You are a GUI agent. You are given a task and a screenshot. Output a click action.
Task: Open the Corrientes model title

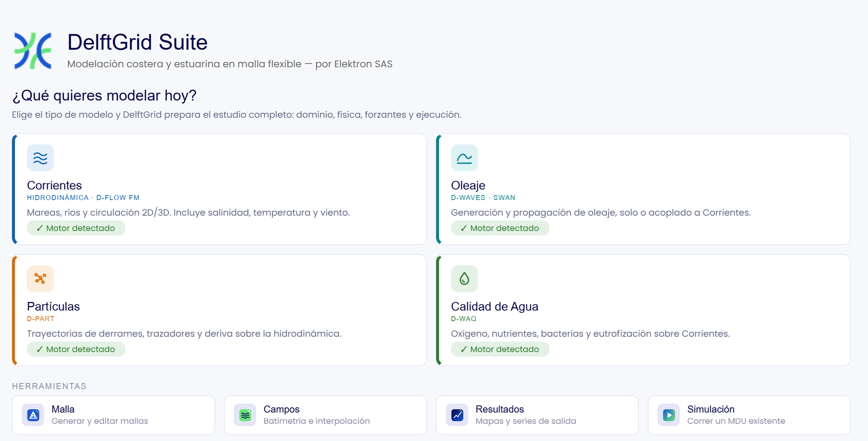click(54, 185)
